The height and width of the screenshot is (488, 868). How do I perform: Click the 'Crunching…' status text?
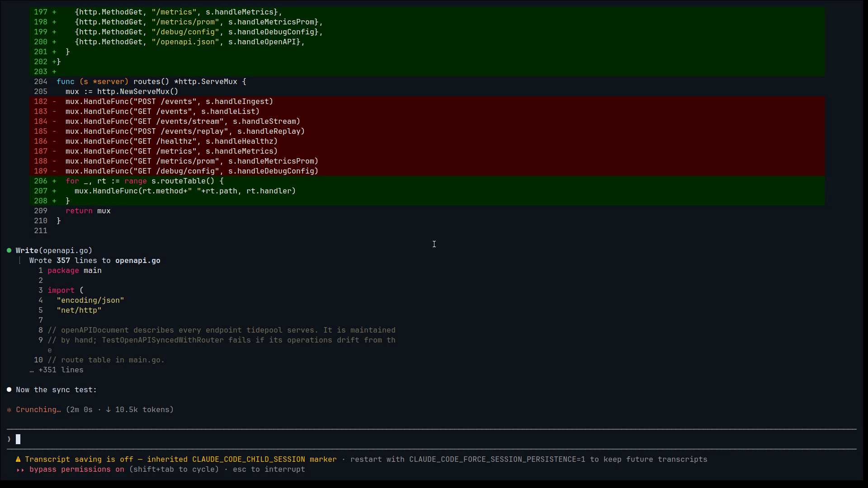(x=38, y=410)
